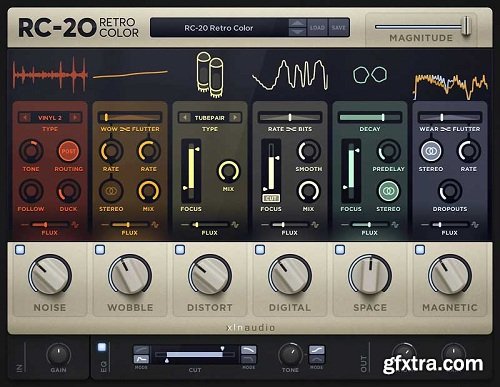Click the Wobble module Mix knob

coord(149,191)
